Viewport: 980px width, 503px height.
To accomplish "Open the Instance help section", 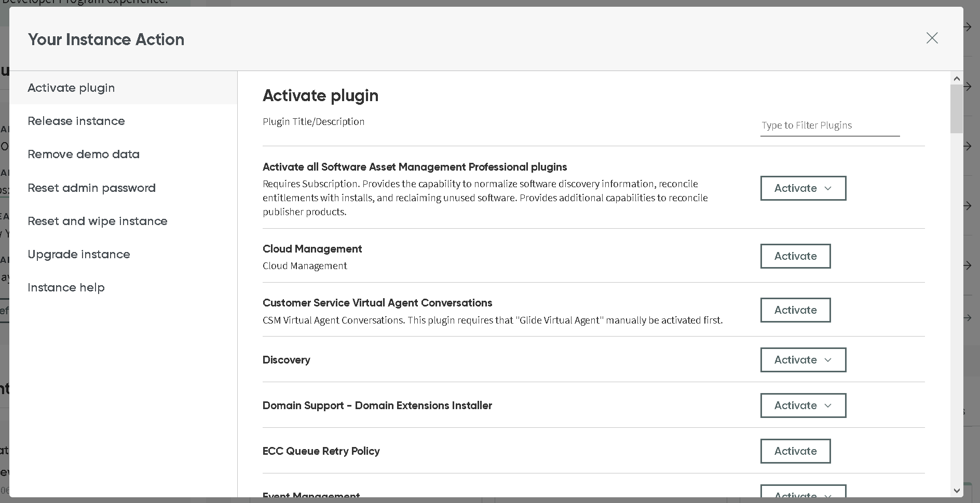I will [66, 287].
